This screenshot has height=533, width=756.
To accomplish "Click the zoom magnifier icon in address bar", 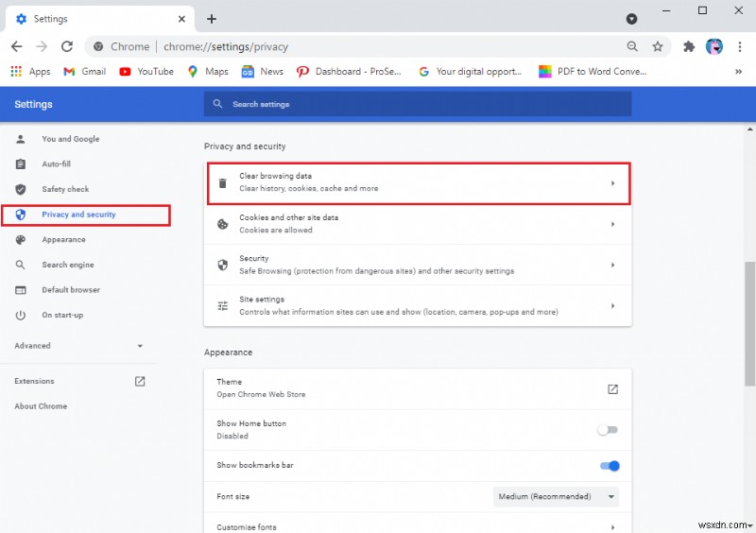I will click(632, 46).
